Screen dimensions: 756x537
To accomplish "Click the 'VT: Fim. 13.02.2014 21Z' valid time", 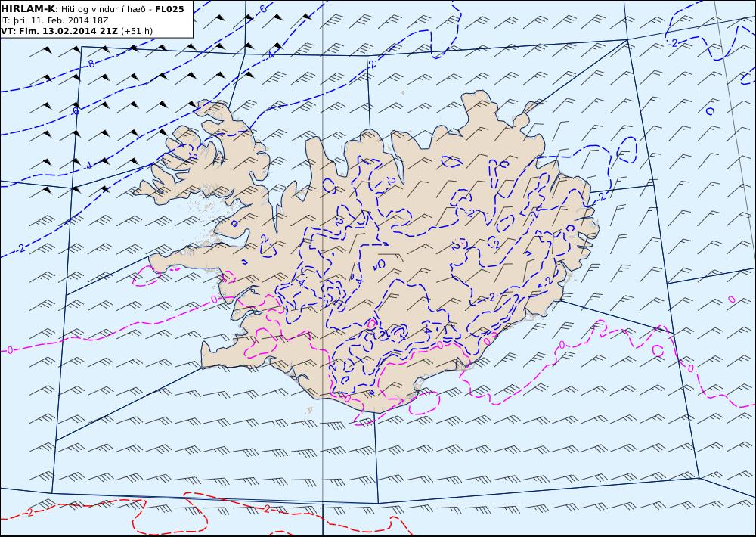I will [59, 31].
